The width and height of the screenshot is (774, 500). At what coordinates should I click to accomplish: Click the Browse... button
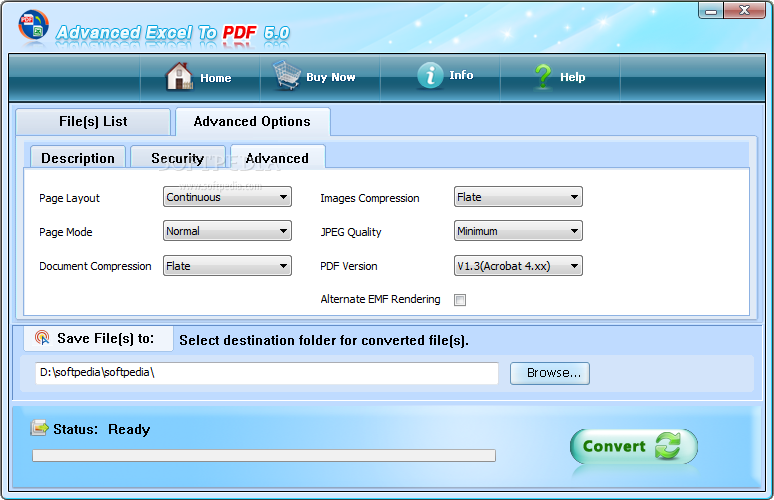pyautogui.click(x=550, y=373)
